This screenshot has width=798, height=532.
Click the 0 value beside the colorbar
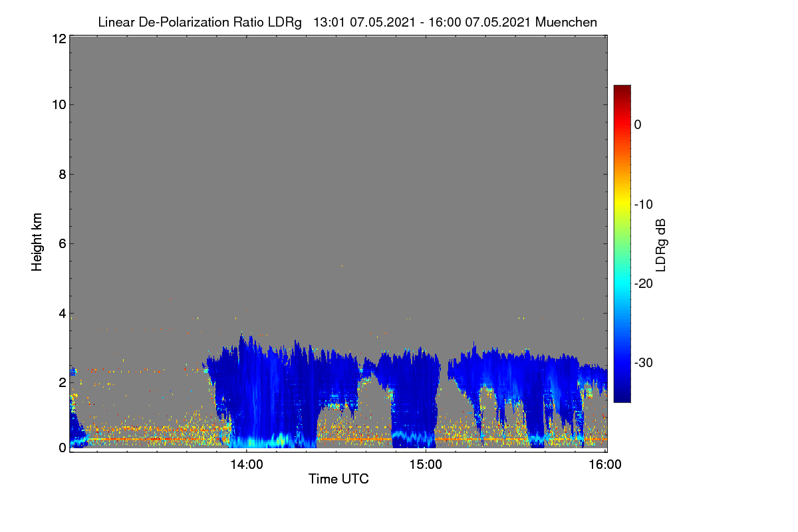(638, 124)
